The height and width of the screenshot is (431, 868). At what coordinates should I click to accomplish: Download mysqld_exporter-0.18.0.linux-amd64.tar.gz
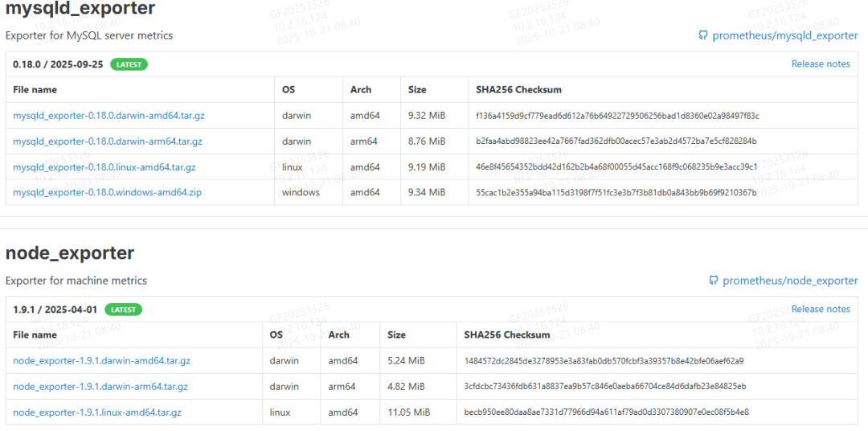pos(104,166)
